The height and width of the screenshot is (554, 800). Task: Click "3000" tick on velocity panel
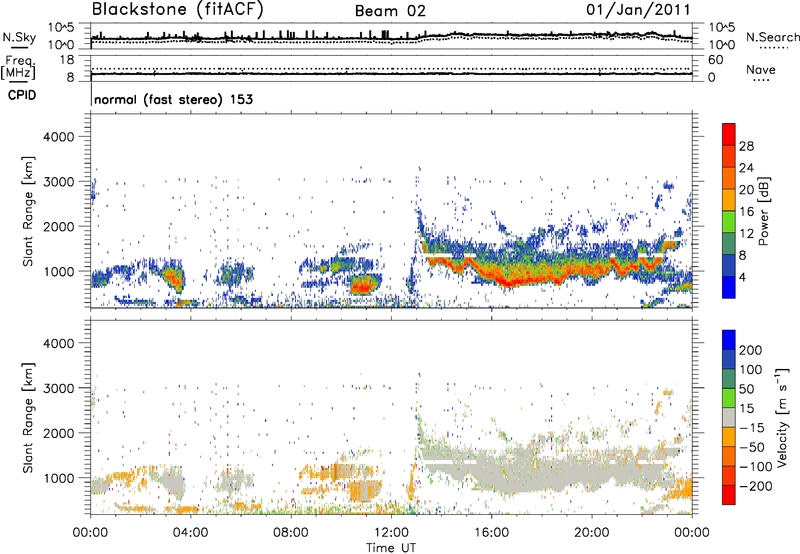(x=58, y=388)
